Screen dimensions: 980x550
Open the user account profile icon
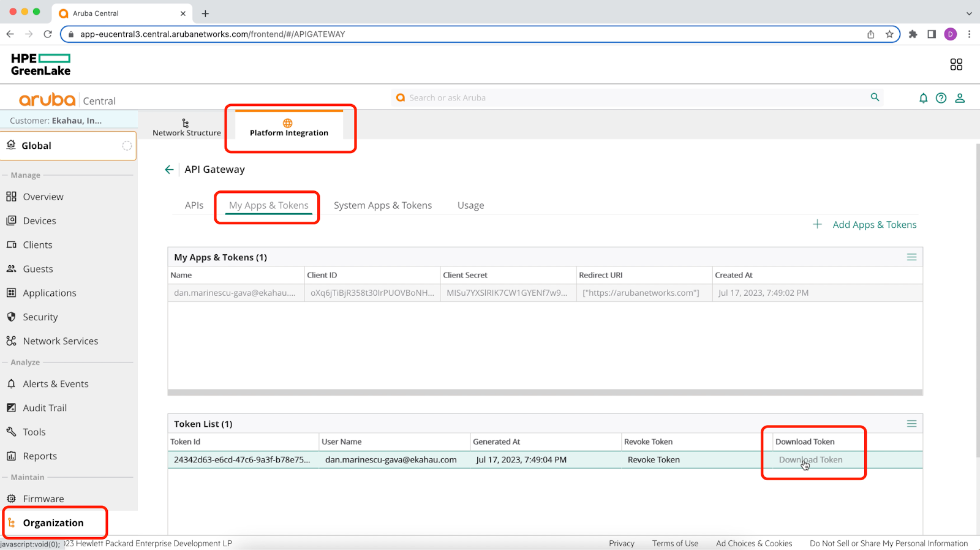(960, 98)
